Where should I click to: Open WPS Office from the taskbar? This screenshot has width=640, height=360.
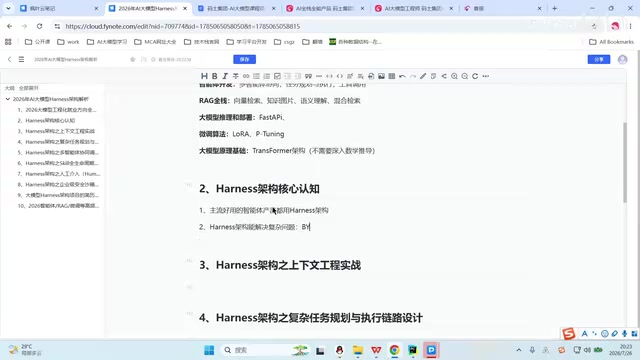pyautogui.click(x=376, y=350)
